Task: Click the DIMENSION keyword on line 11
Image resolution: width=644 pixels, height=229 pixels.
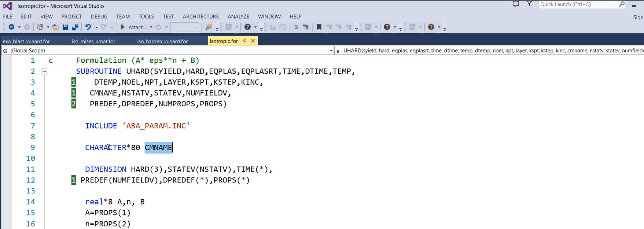Action: click(106, 169)
